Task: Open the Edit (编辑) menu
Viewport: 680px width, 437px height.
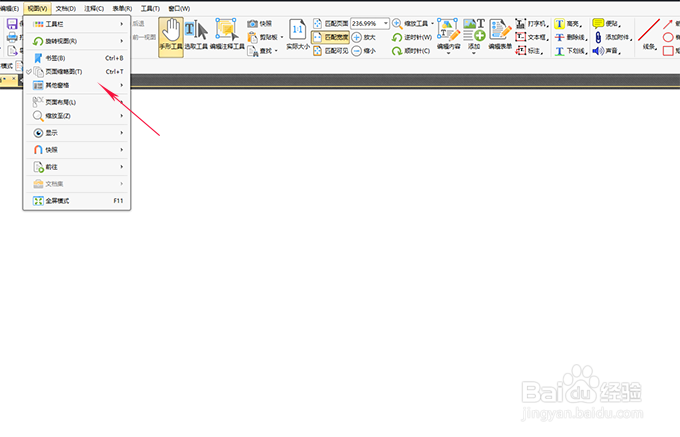Action: [10, 9]
